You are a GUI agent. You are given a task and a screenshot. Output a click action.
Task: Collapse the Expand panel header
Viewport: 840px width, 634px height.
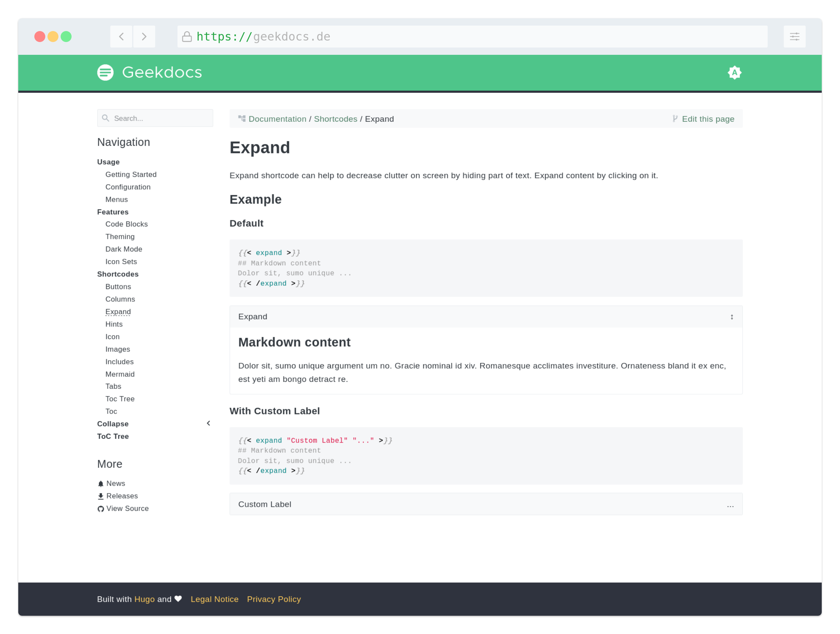coord(486,316)
